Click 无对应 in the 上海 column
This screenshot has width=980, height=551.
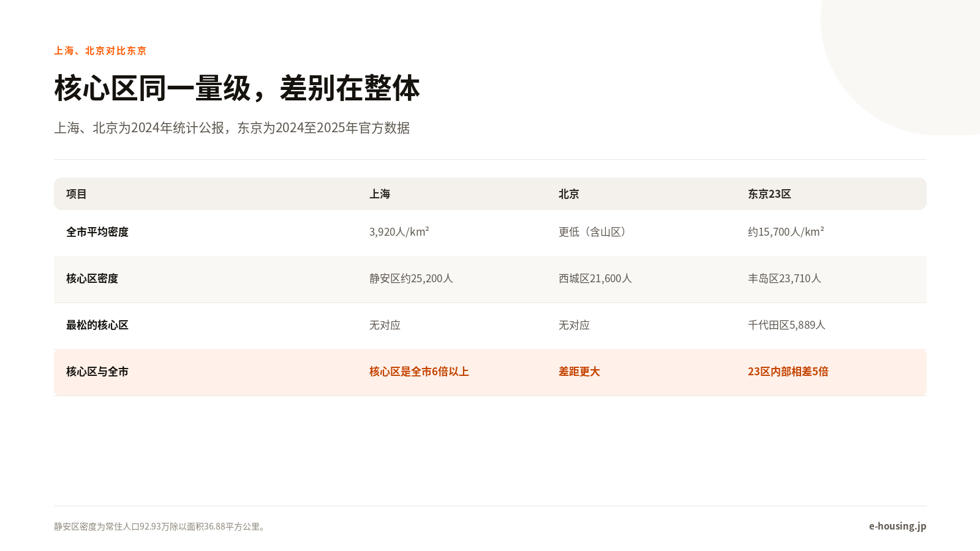tap(385, 325)
